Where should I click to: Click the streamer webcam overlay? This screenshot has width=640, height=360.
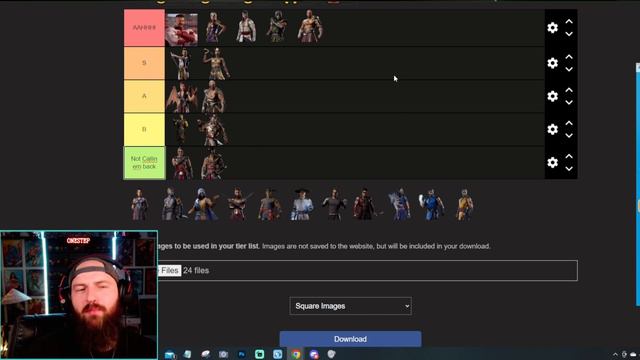coord(79,295)
